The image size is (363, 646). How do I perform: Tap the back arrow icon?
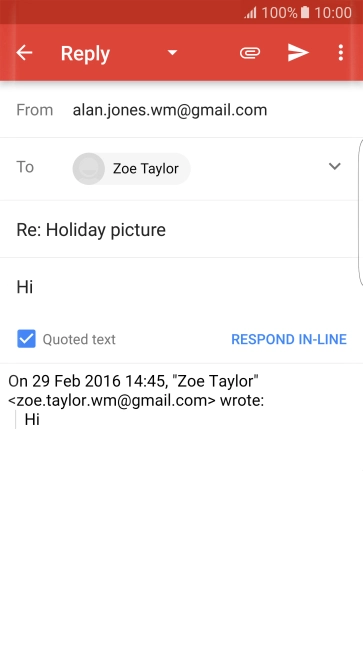point(24,53)
